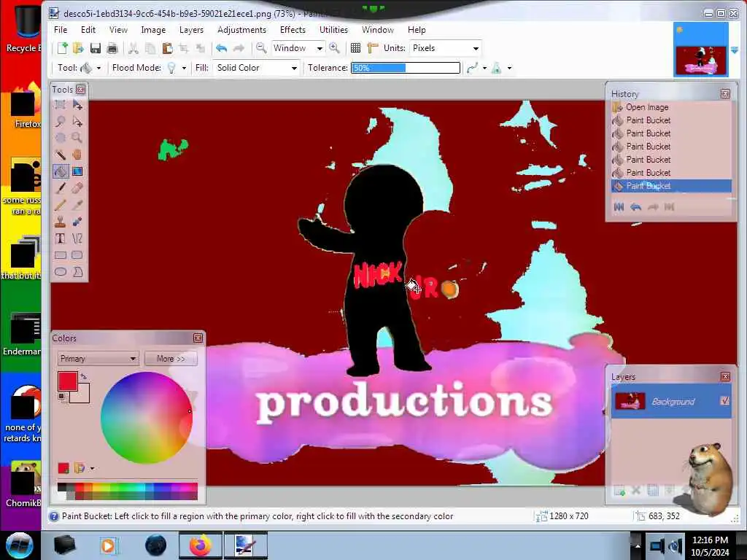Select the Magic Wand tool

point(61,155)
